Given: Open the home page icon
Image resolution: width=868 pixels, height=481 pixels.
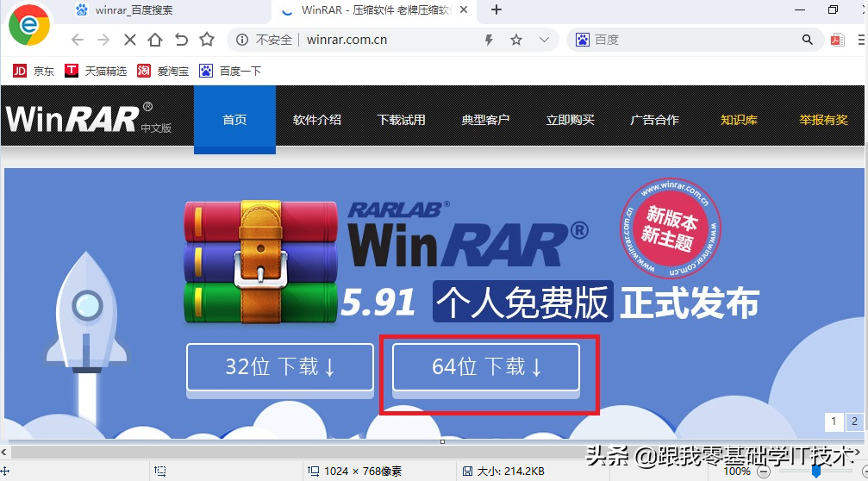Looking at the screenshot, I should click(x=155, y=40).
